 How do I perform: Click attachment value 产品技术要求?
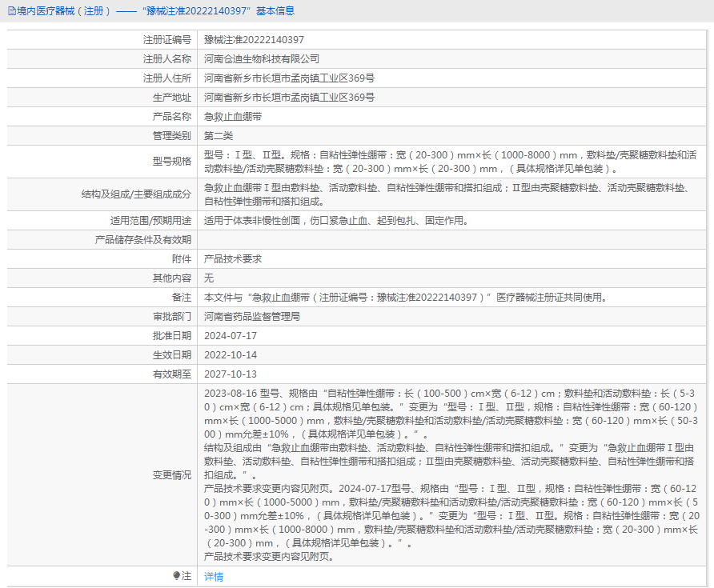coord(233,259)
